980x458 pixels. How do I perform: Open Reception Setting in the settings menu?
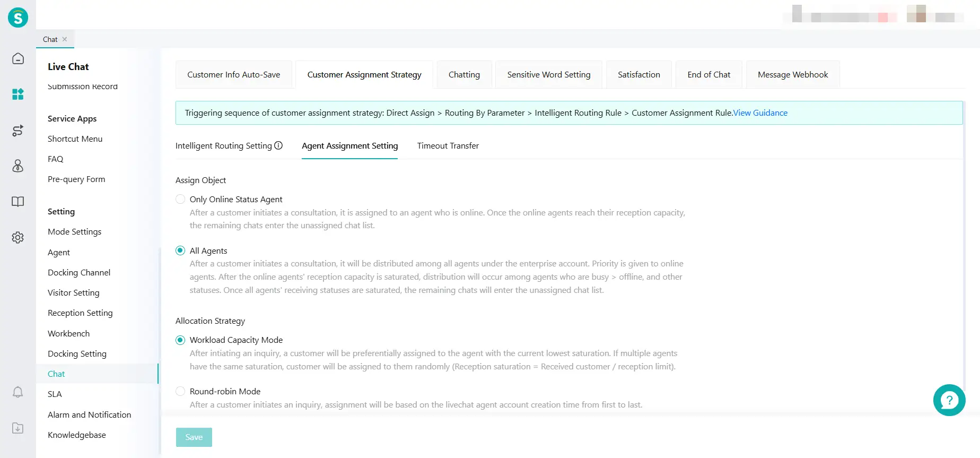pyautogui.click(x=80, y=313)
